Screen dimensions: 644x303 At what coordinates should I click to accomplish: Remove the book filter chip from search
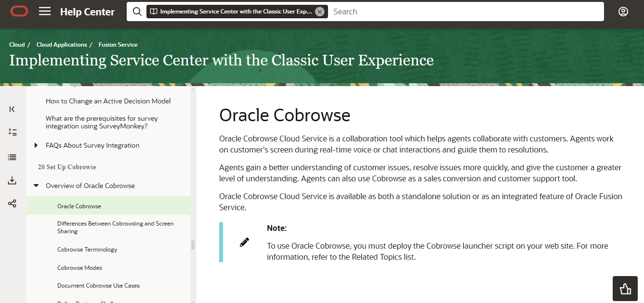[x=319, y=12]
